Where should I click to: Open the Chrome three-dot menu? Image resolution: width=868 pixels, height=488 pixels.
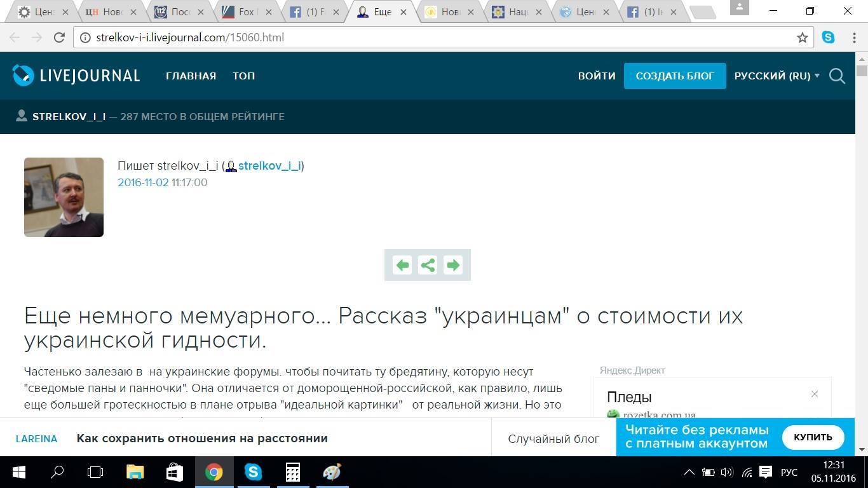point(853,37)
